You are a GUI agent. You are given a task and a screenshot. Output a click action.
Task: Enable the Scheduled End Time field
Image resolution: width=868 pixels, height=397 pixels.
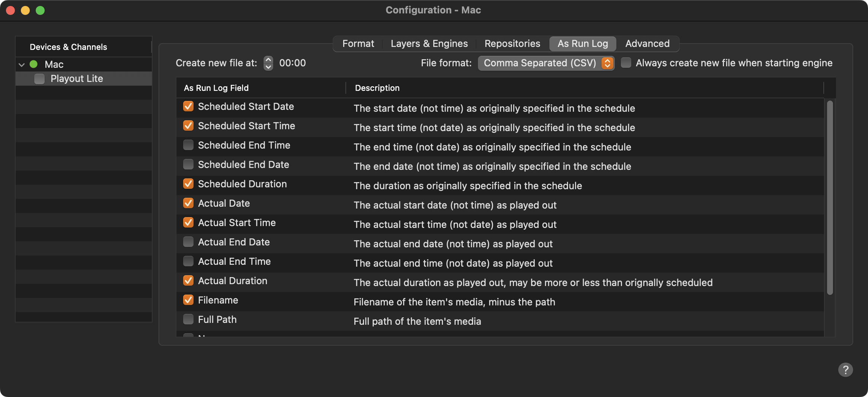(x=188, y=145)
